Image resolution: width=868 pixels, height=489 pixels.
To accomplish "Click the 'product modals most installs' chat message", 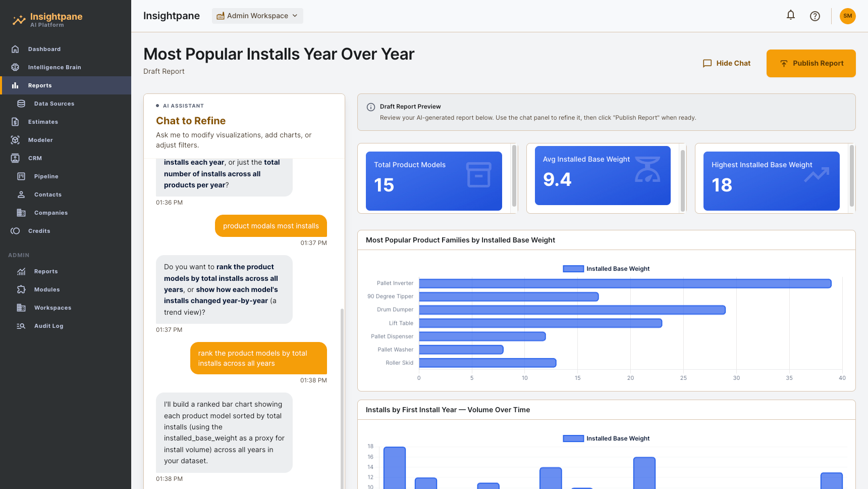I will pos(271,226).
